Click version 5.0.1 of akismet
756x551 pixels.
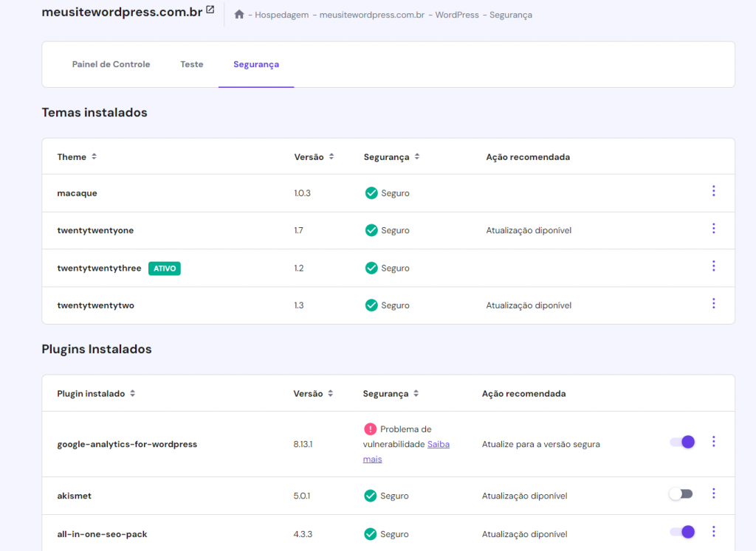pyautogui.click(x=302, y=496)
